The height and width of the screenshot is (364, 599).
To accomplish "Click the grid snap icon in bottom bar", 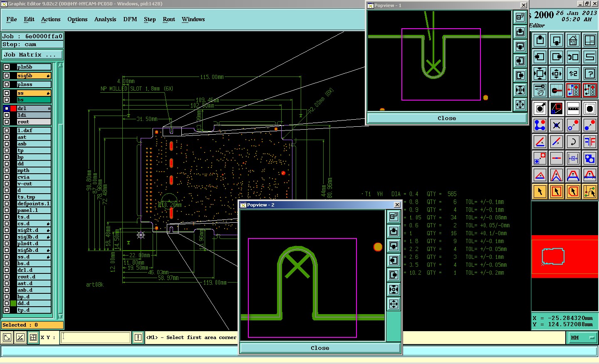I will point(33,337).
